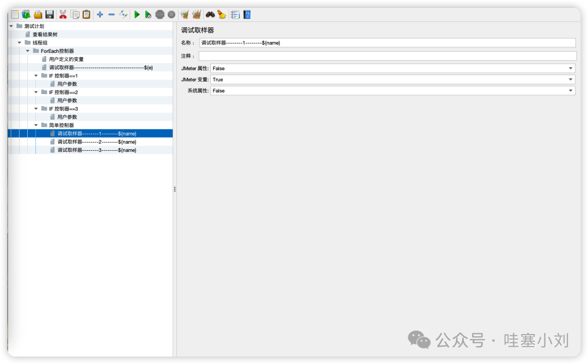Select 调试取样器--------1--------${name} tree item
Screen dimensions: 588x364
[x=97, y=133]
